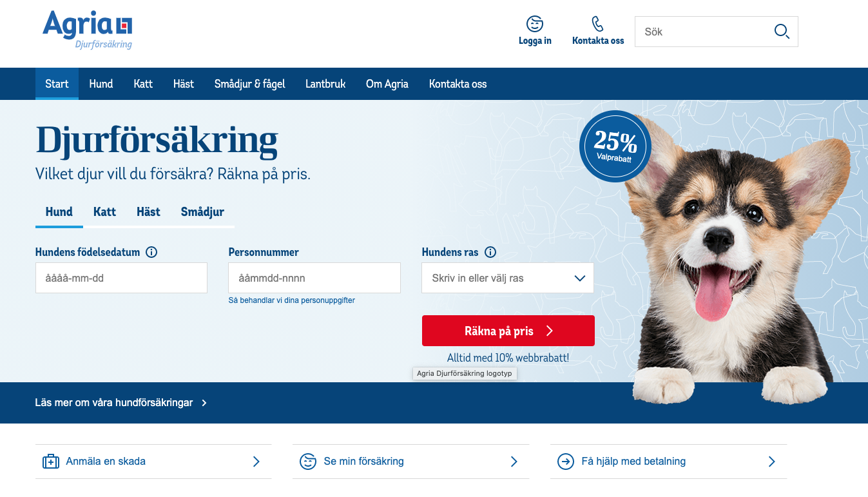Open Så behandlar vi dina personuppgifter link
The height and width of the screenshot is (497, 868).
(x=292, y=300)
